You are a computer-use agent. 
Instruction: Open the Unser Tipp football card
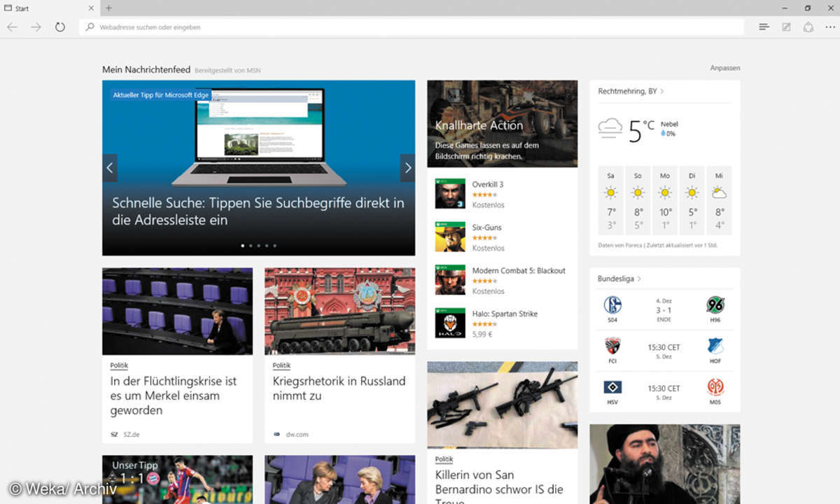(177, 479)
